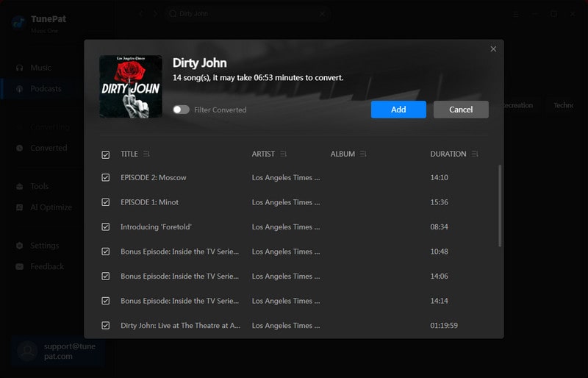Select the EPISODE 1: Minot row title
The image size is (588, 378).
click(150, 202)
